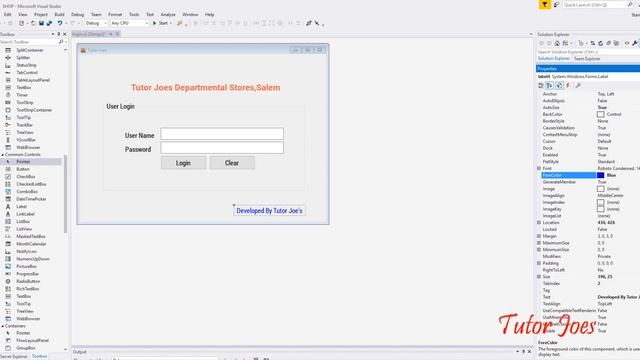Pick the LinkLabel control
Image resolution: width=640 pixels, height=360 pixels.
pos(25,214)
